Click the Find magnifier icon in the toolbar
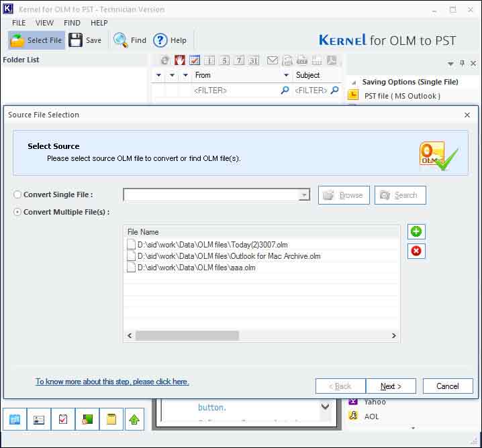Image resolution: width=482 pixels, height=448 pixels. (x=121, y=40)
